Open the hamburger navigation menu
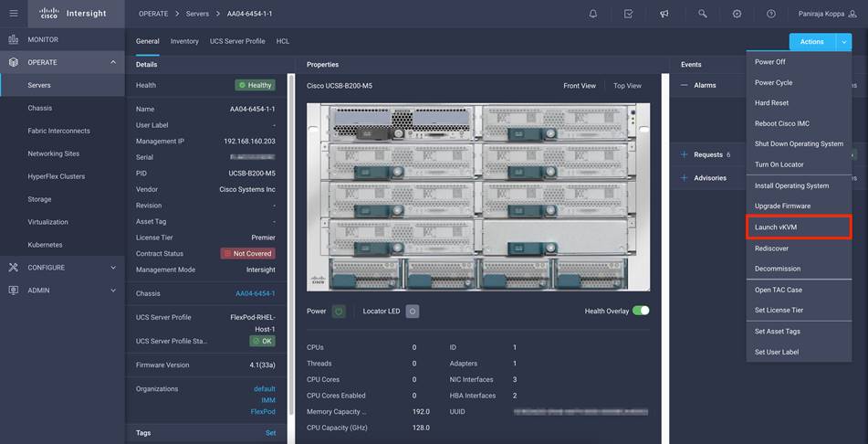The height and width of the screenshot is (444, 868). [14, 14]
